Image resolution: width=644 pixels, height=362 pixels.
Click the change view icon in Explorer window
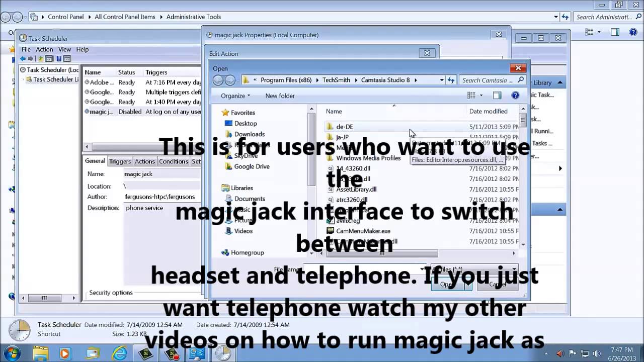pyautogui.click(x=590, y=32)
